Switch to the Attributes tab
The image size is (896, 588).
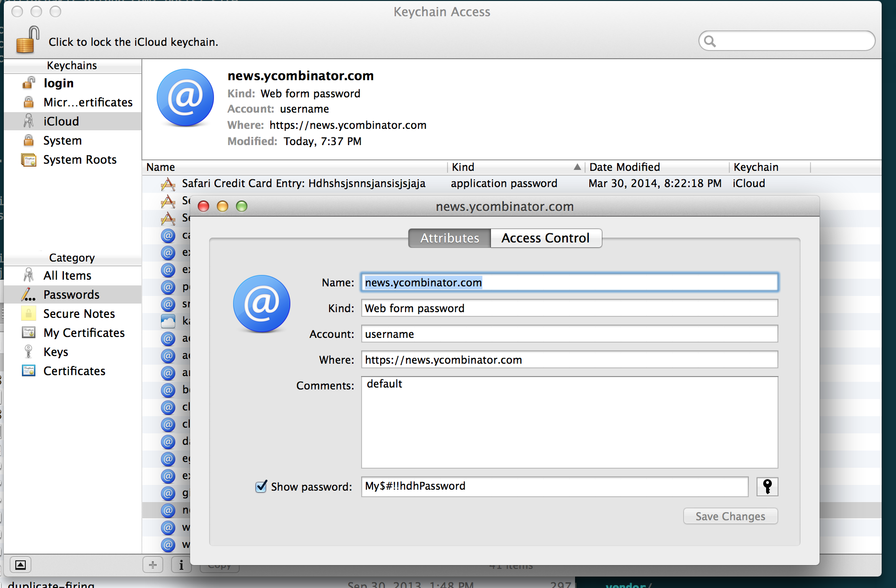[449, 238]
